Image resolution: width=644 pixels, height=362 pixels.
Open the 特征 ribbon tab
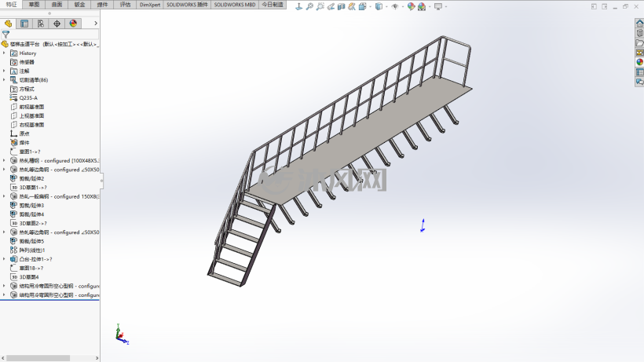pos(12,5)
